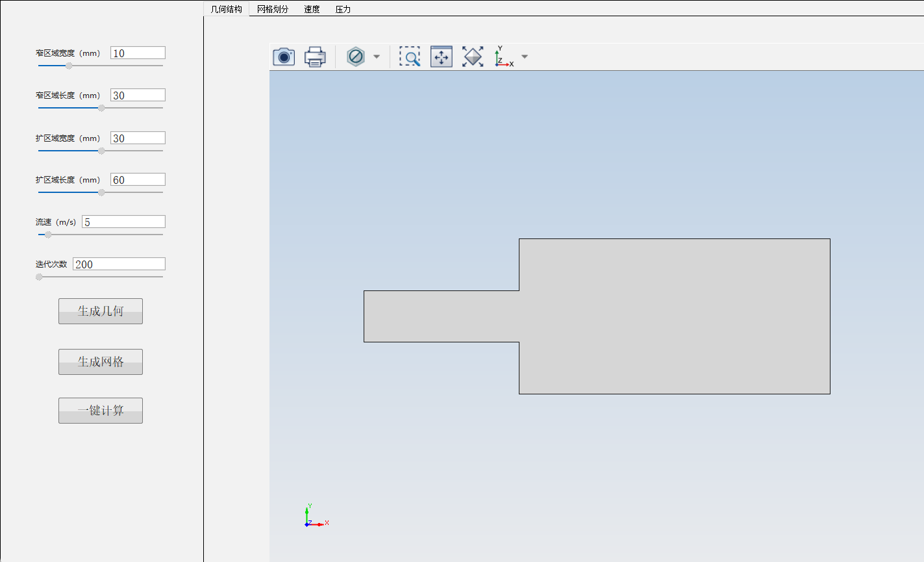Click the selection filter circle-slash icon
Viewport: 924px width, 562px height.
click(x=356, y=57)
